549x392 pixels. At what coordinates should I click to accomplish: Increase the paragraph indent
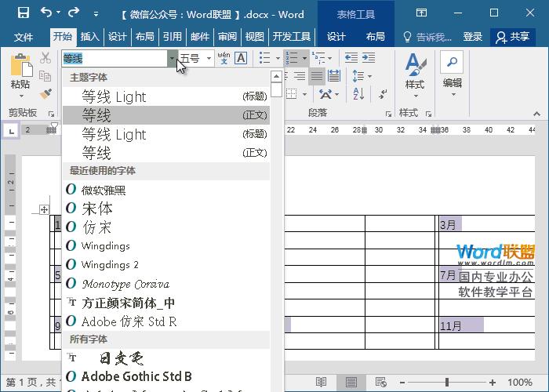pyautogui.click(x=369, y=57)
